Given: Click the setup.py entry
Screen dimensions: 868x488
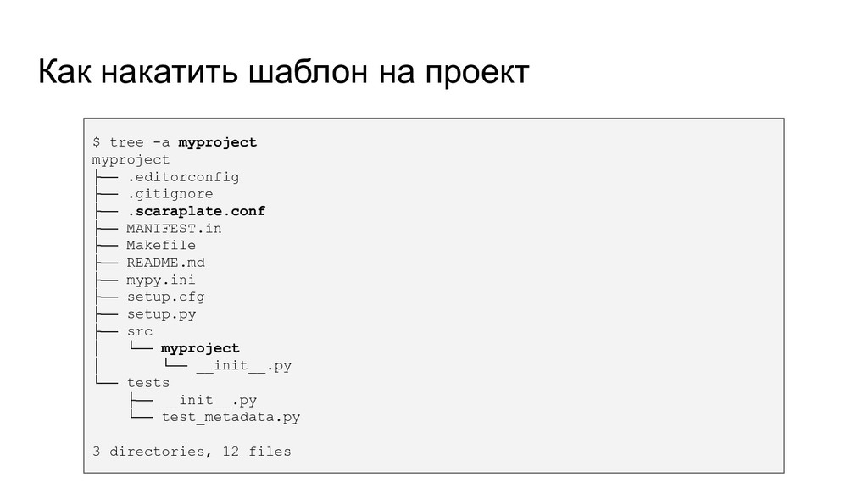Looking at the screenshot, I should click(x=161, y=314).
